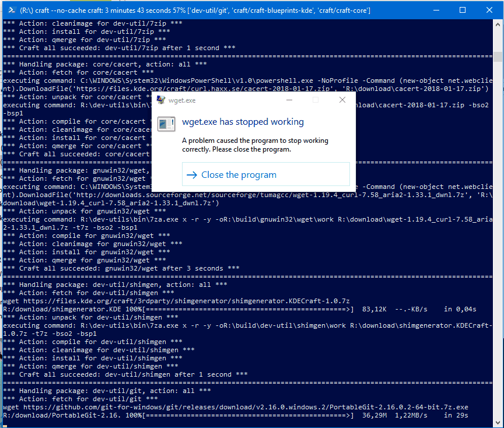504x428 pixels.
Task: Click 'Craft all succeeded: dev-util/7zip after 1 second'
Action: pos(119,48)
